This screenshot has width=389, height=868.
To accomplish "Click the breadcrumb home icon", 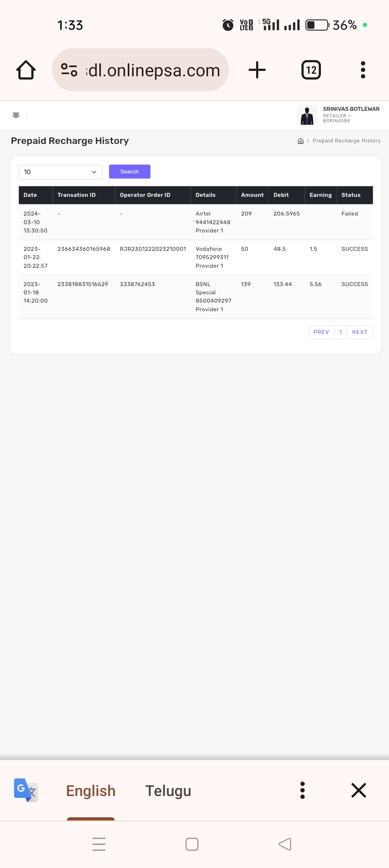I will 300,141.
